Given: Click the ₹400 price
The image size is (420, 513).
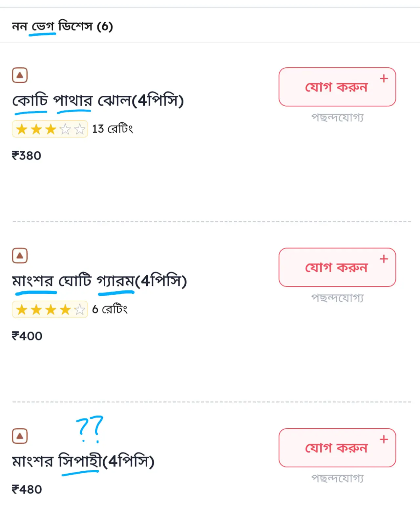Looking at the screenshot, I should pyautogui.click(x=27, y=336).
